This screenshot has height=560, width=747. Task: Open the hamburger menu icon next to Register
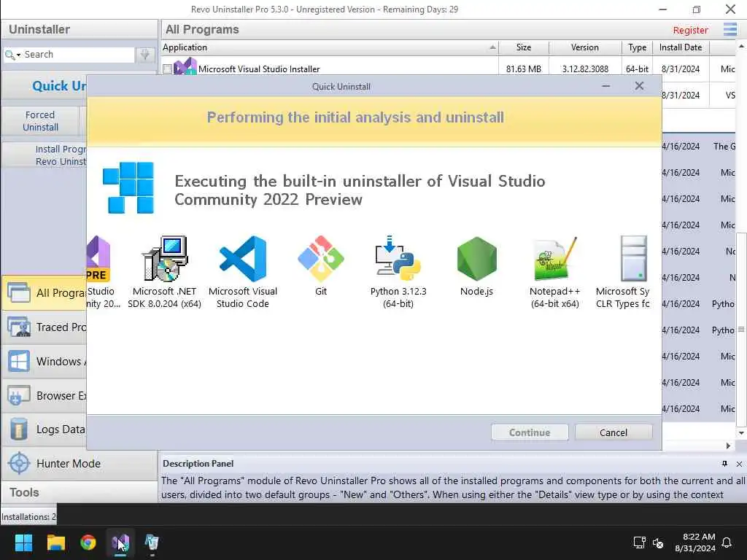729,29
